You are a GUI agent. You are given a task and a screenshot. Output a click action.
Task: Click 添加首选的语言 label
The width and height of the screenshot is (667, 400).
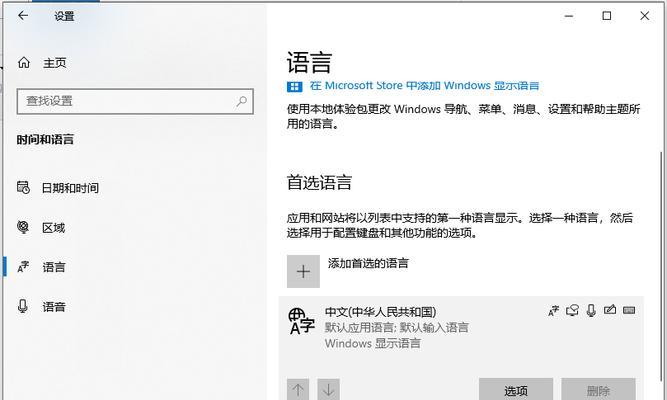coord(368,263)
